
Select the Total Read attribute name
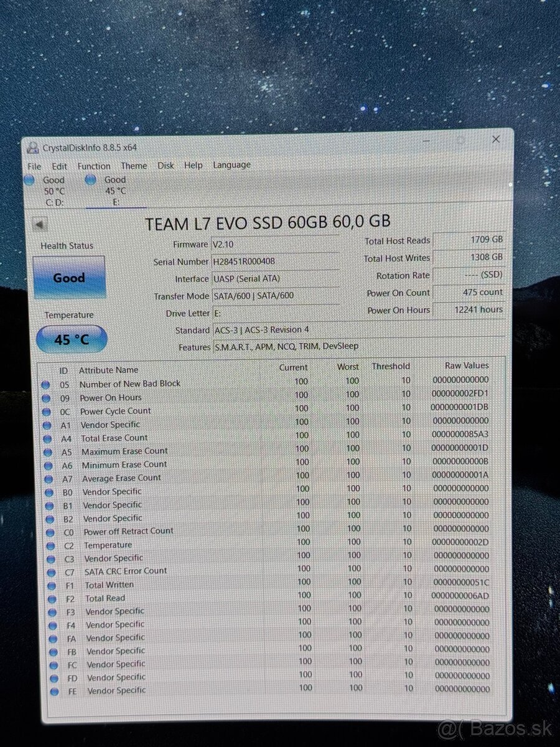pyautogui.click(x=105, y=598)
